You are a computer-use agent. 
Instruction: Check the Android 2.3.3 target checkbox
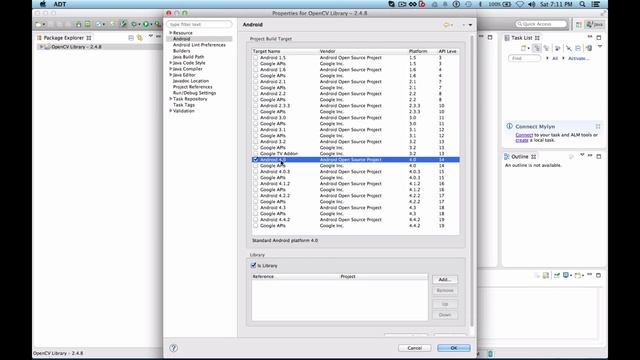tap(256, 106)
